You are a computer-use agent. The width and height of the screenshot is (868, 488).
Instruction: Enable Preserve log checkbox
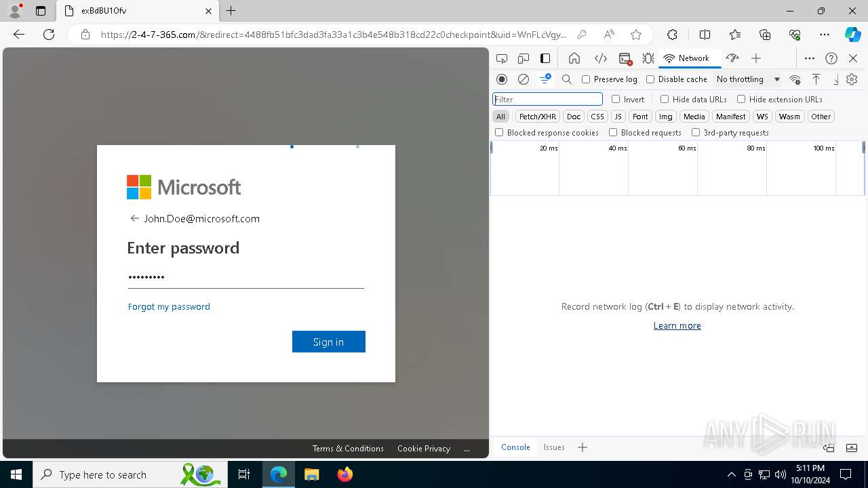(x=586, y=79)
